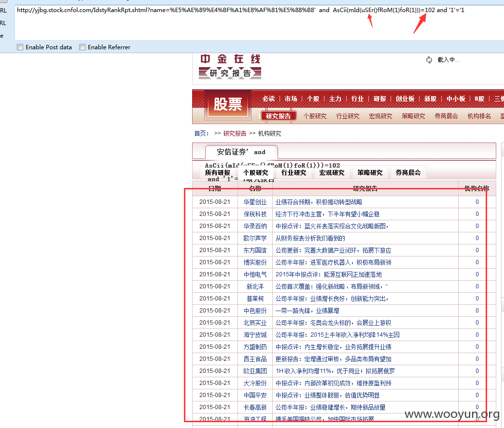
Task: Open the 新股 navigation item
Action: click(x=431, y=99)
